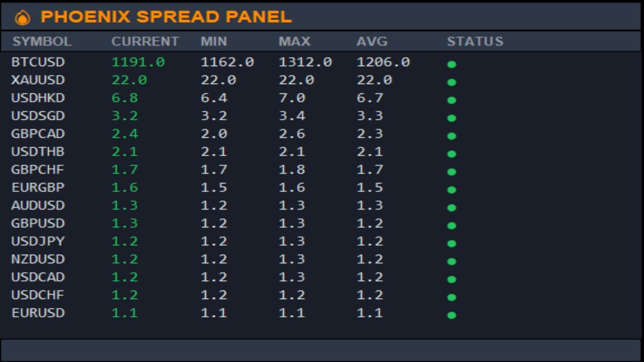This screenshot has height=362, width=644.
Task: Click the current spread value 1191.0
Action: click(138, 62)
